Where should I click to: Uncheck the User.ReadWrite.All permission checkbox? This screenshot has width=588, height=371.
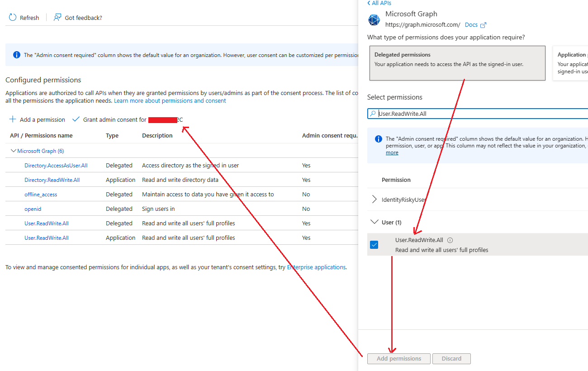[x=373, y=244]
